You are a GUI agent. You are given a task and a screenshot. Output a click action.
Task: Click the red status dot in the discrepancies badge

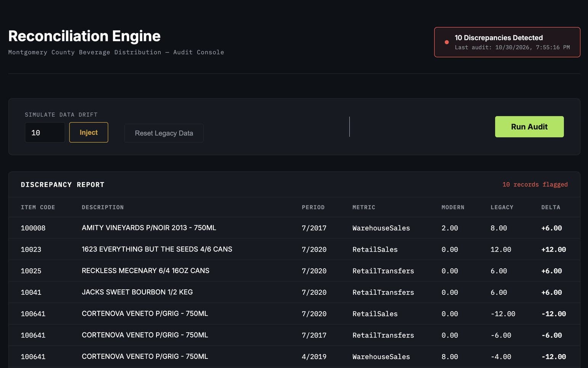pyautogui.click(x=447, y=42)
